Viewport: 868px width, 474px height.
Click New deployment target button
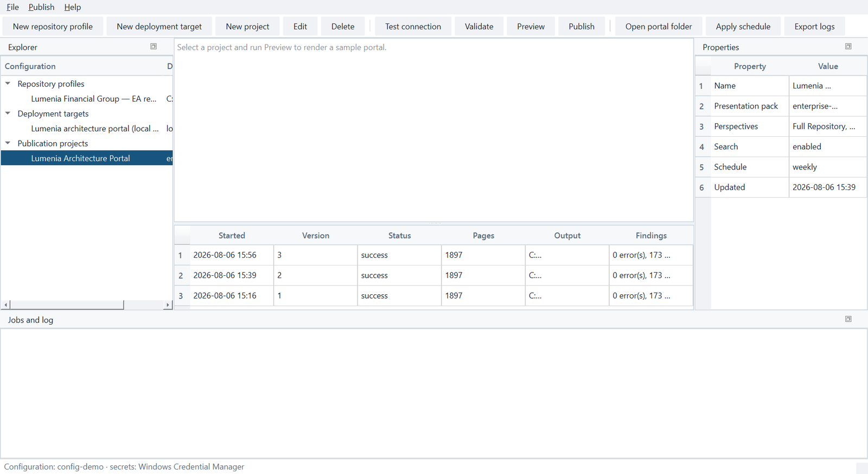pos(159,27)
